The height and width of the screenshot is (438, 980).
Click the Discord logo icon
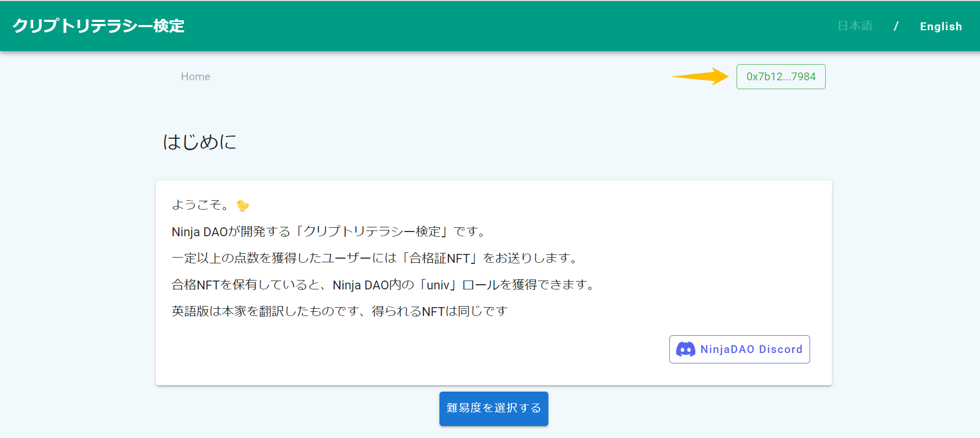click(685, 349)
